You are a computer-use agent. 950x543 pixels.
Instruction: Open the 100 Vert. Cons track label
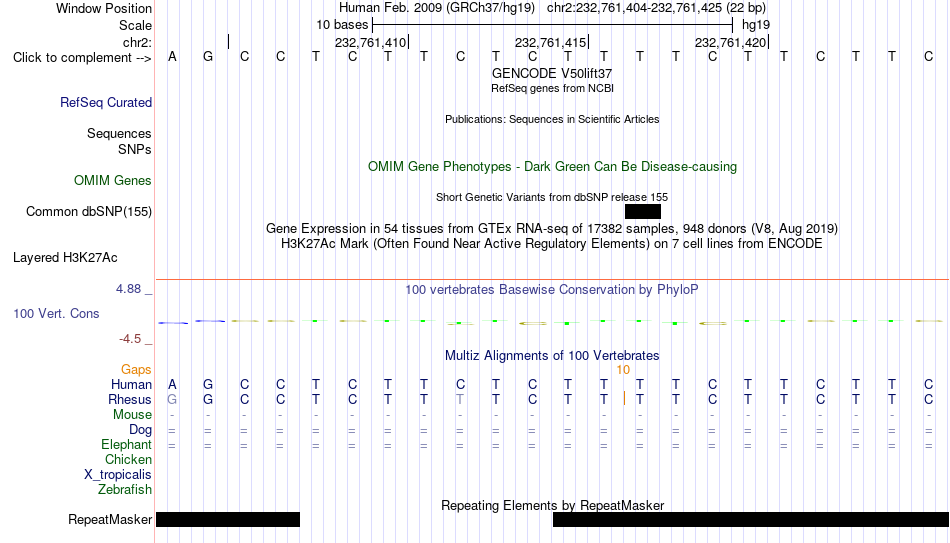56,313
